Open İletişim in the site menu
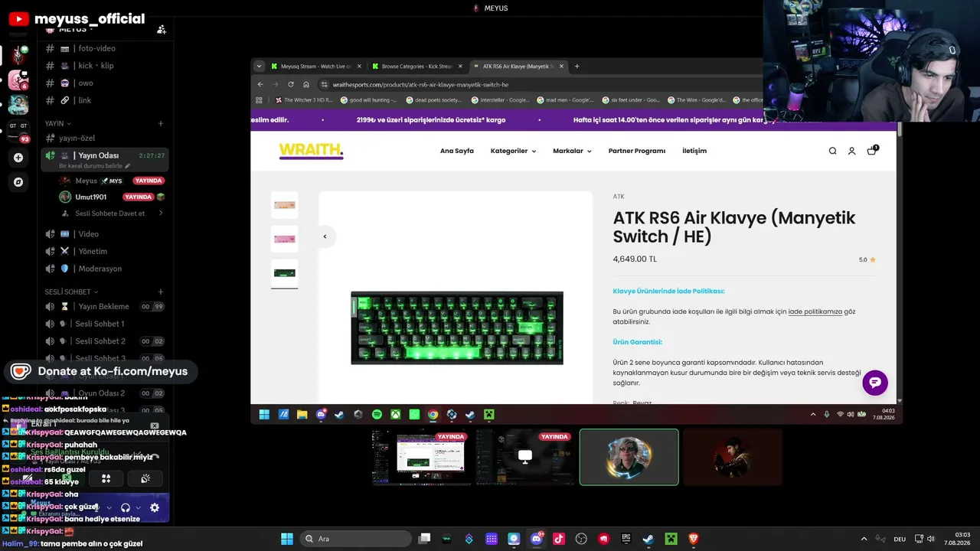The image size is (980, 551). 694,151
